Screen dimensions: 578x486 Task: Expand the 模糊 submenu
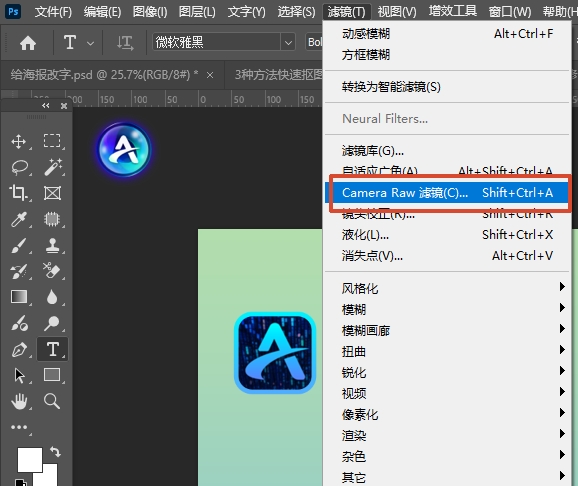click(448, 309)
